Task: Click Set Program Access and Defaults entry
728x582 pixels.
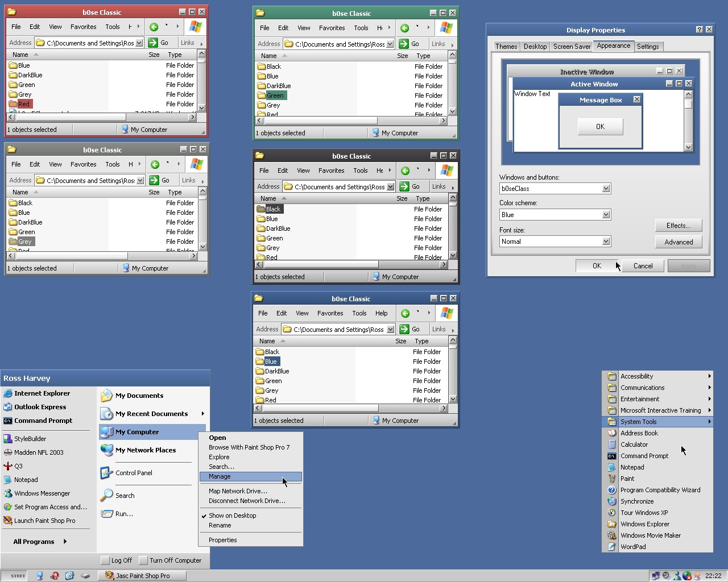Action: click(x=45, y=507)
